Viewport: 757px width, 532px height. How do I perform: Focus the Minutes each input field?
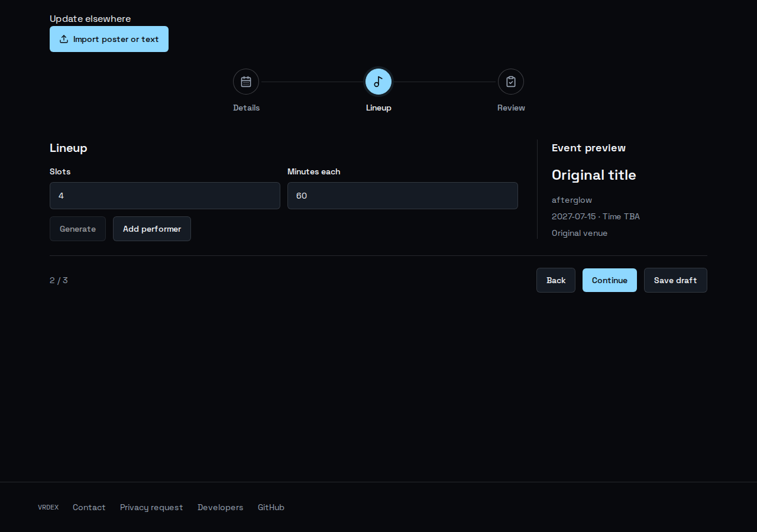403,196
